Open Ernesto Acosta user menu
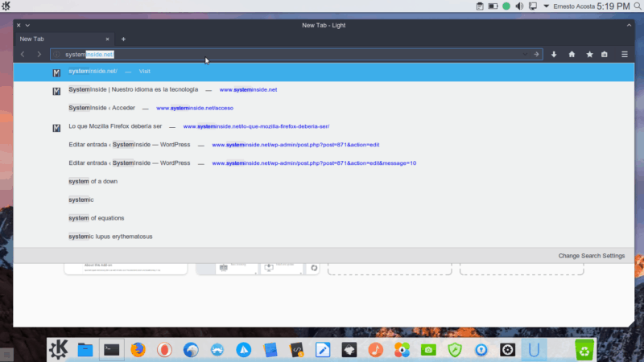 (574, 6)
